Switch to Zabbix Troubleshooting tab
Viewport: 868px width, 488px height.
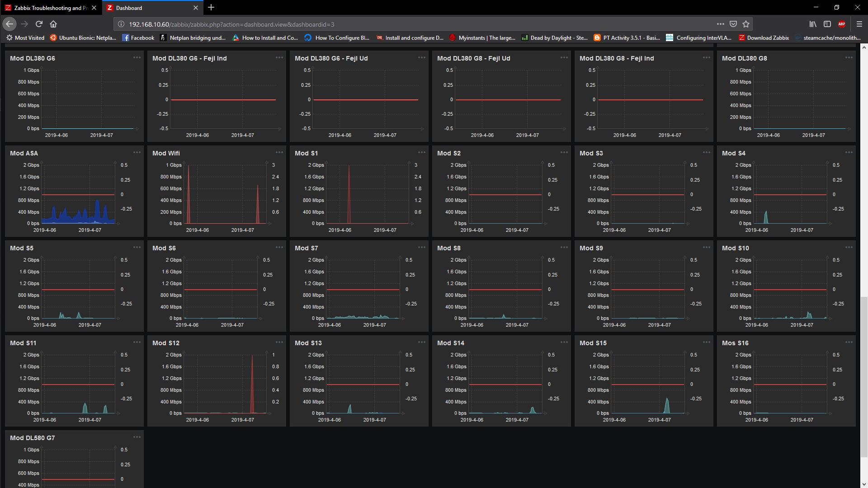(47, 8)
